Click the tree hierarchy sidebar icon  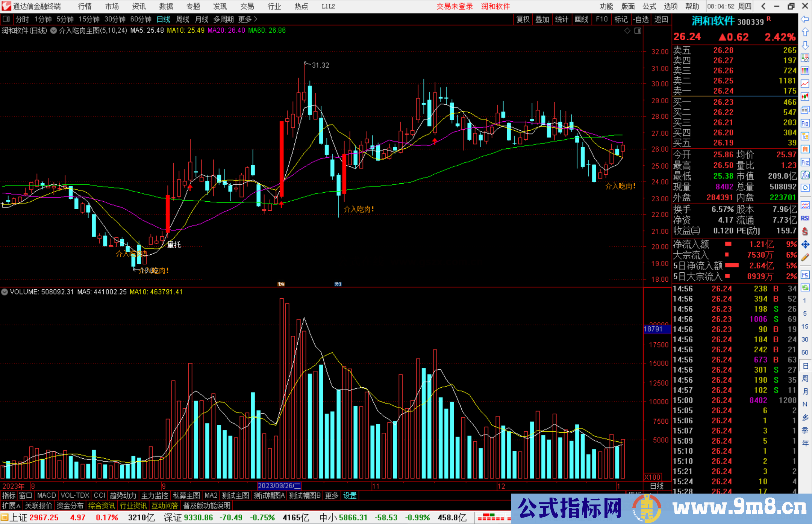click(x=805, y=136)
